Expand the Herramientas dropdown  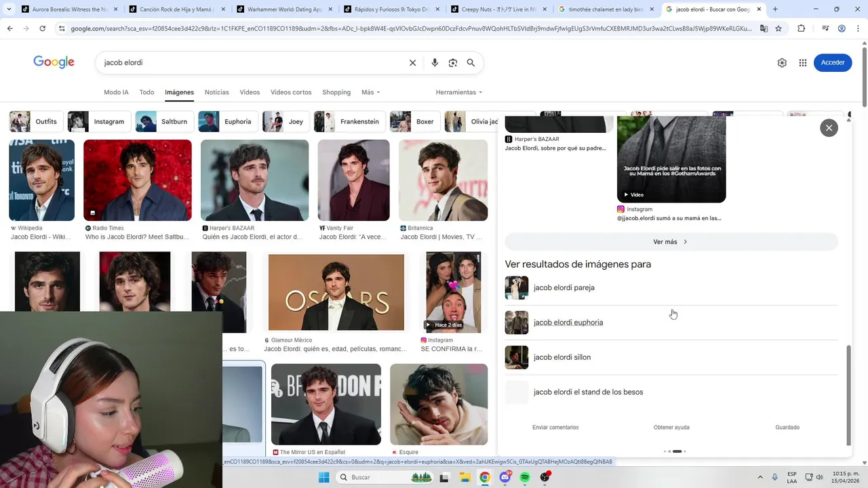pyautogui.click(x=458, y=92)
